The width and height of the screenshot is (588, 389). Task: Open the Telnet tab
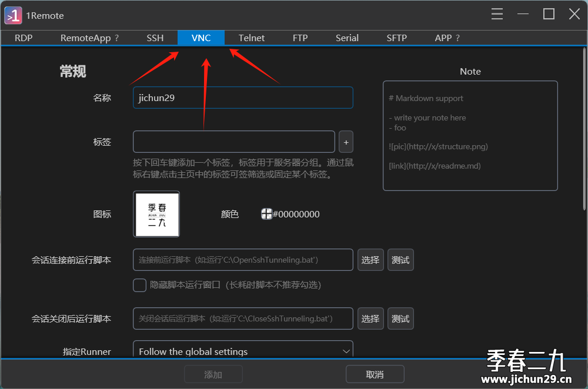click(x=251, y=38)
